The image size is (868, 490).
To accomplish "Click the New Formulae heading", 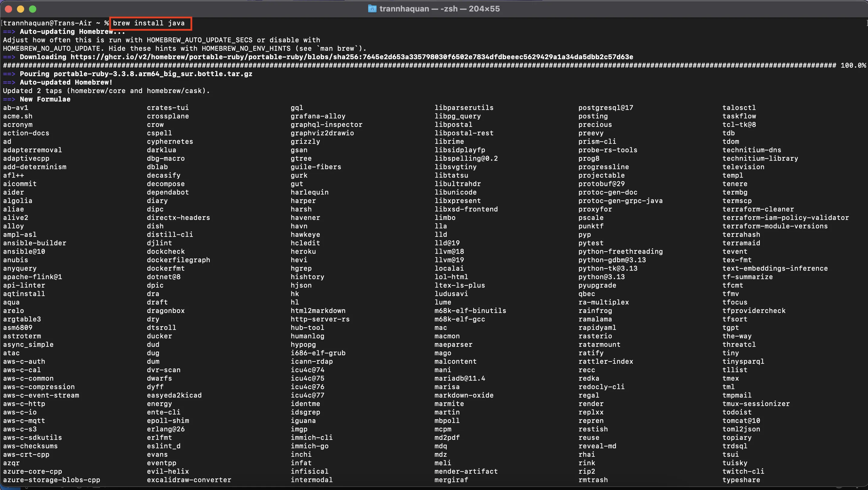I will pos(45,99).
